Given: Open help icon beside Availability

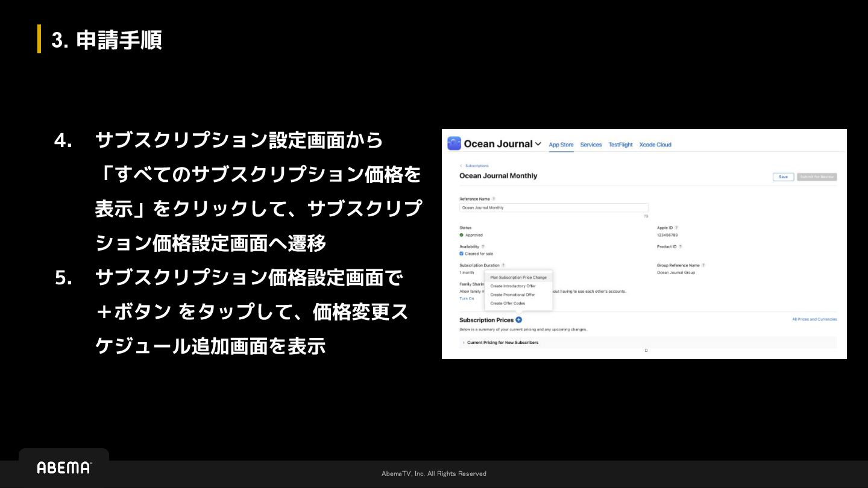Looking at the screenshot, I should 483,246.
